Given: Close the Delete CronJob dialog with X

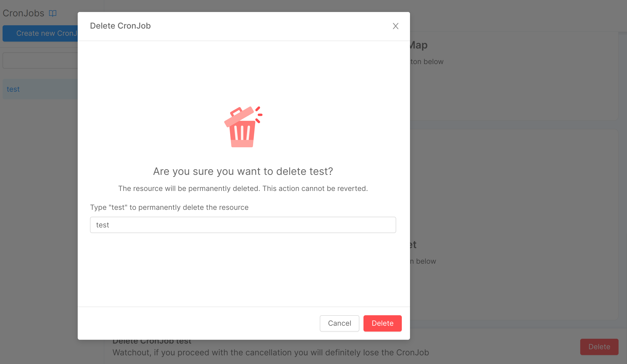Looking at the screenshot, I should click(x=395, y=26).
